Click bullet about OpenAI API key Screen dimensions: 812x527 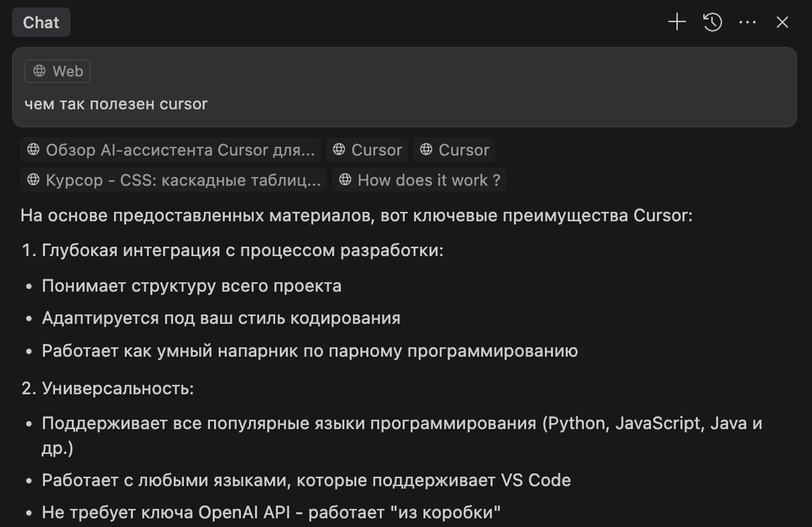click(x=271, y=514)
